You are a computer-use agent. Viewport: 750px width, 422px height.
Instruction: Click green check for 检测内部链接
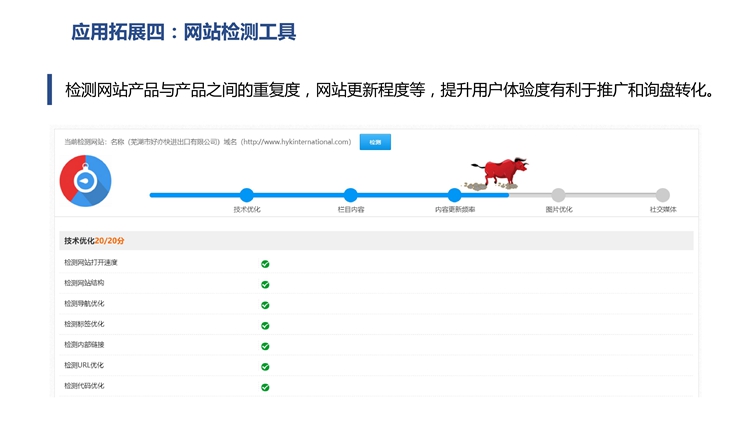265,346
